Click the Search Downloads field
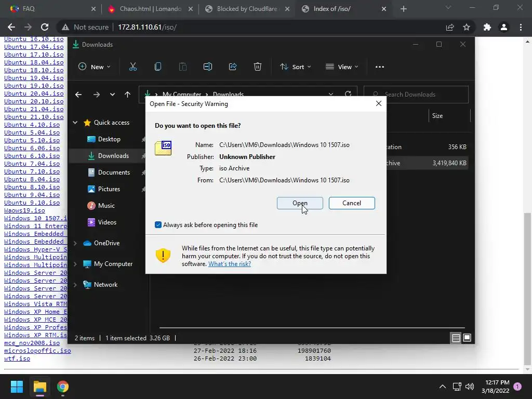 (x=416, y=95)
